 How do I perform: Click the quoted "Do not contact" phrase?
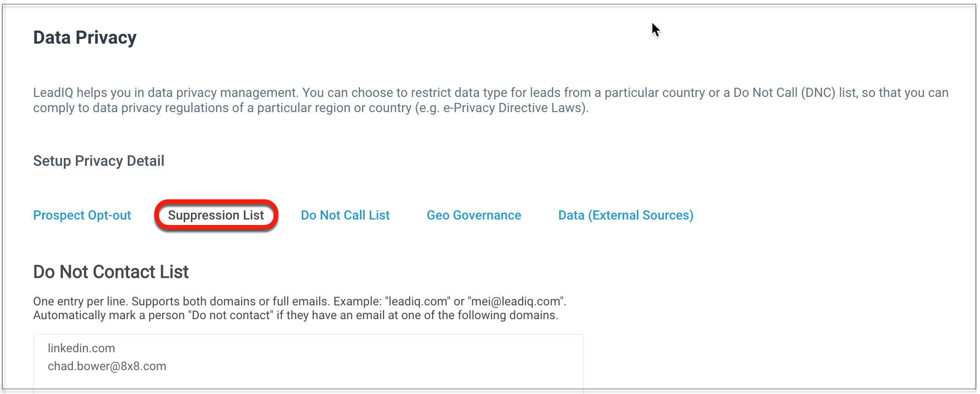231,315
